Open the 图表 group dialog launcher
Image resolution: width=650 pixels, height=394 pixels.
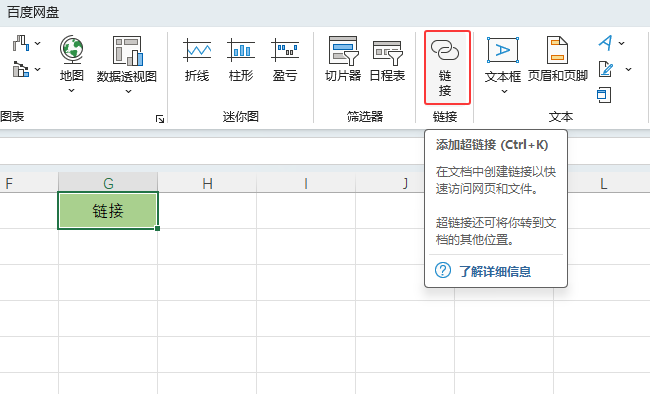pyautogui.click(x=160, y=119)
